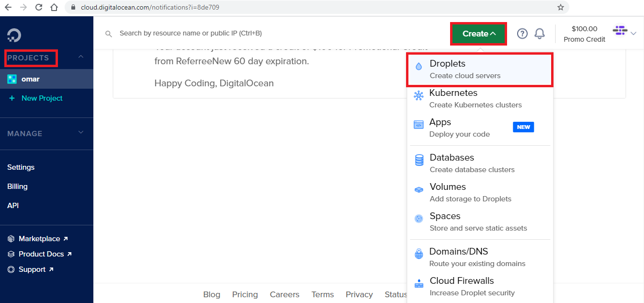644x303 pixels.
Task: Open Settings in the sidebar
Action: coord(21,167)
